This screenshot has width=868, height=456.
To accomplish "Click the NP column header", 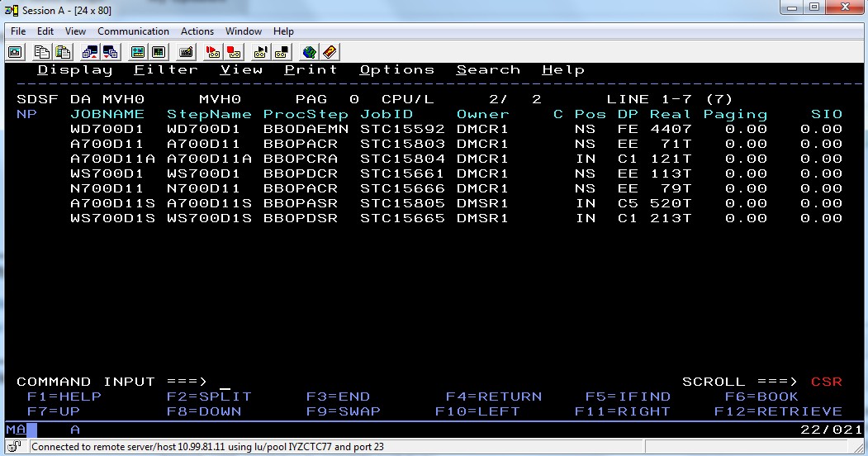I will pyautogui.click(x=26, y=115).
